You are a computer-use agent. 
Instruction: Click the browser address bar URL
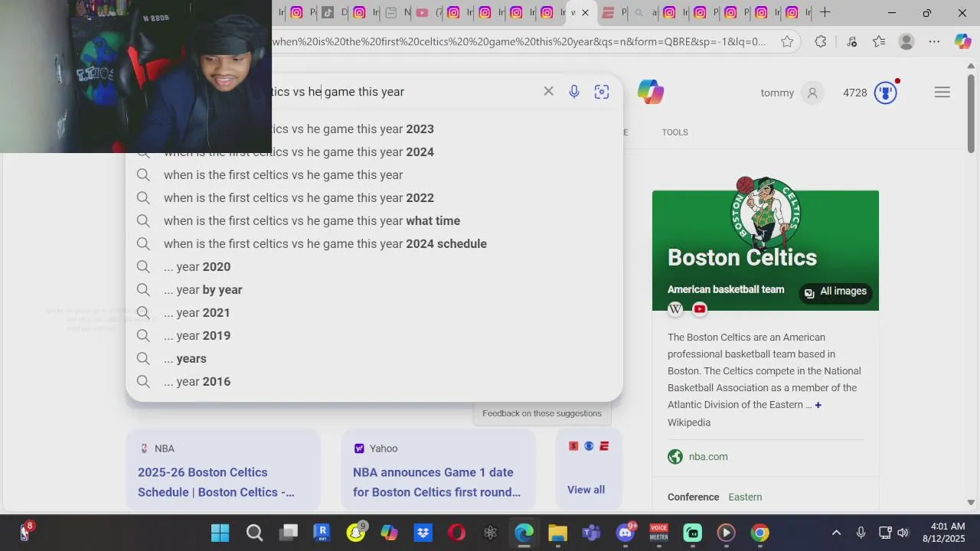(x=519, y=42)
